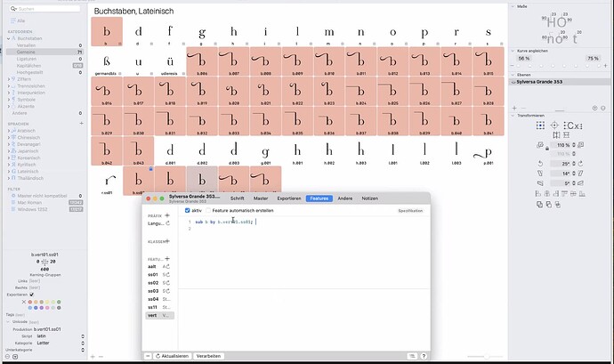Image resolution: width=614 pixels, height=364 pixels.
Task: Toggle Exportieren checkbox in glyph info
Action: (32, 293)
